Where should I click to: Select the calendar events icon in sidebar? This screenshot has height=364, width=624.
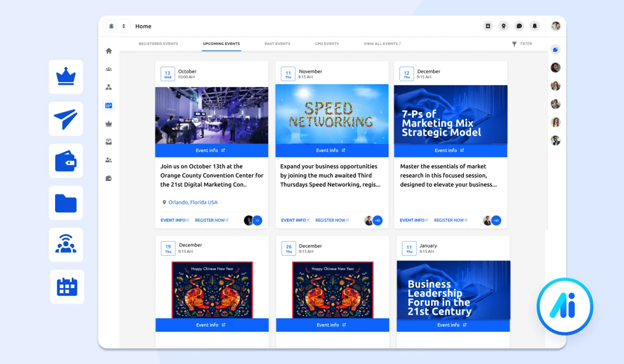pyautogui.click(x=109, y=106)
